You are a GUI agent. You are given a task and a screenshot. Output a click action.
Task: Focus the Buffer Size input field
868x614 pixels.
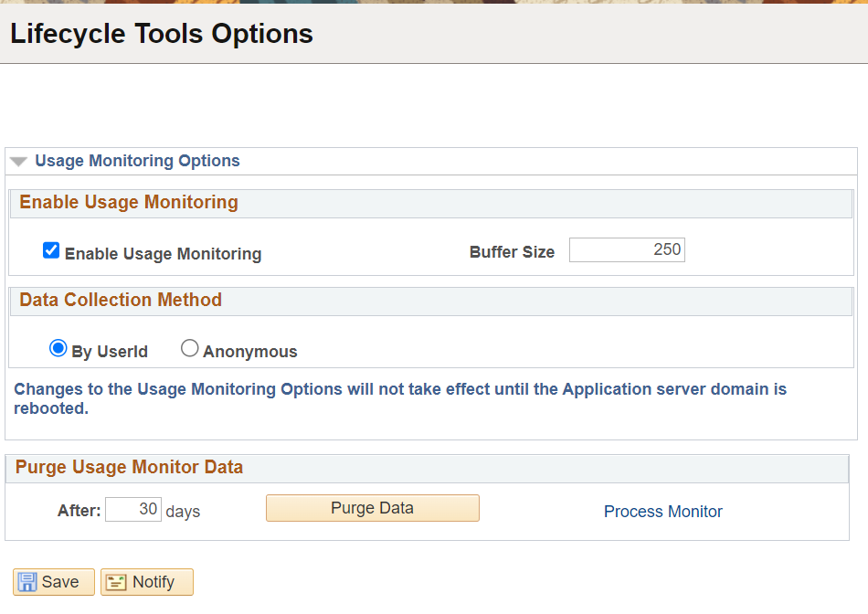point(626,249)
